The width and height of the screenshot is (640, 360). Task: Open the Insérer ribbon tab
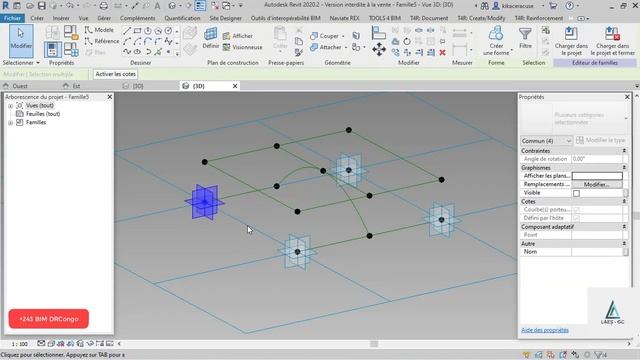coord(61,18)
